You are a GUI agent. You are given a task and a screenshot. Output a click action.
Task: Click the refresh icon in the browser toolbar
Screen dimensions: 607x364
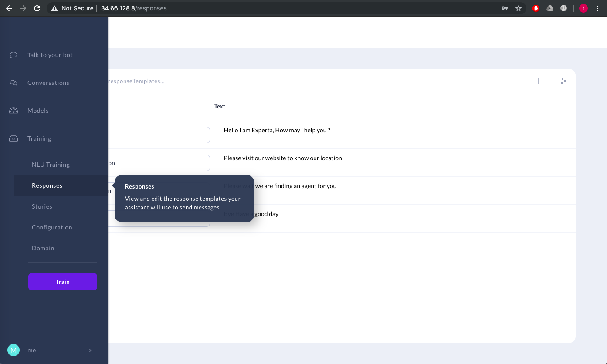pos(37,8)
